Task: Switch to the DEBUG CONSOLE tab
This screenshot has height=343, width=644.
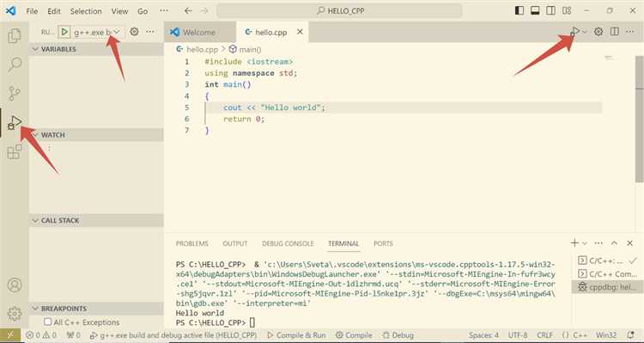Action: pos(288,243)
